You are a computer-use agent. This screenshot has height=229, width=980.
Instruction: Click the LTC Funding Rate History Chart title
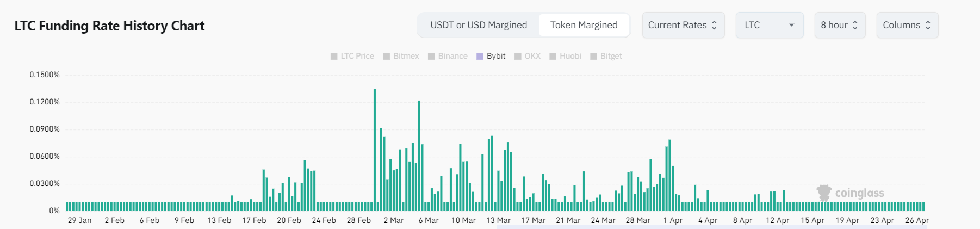click(x=109, y=26)
